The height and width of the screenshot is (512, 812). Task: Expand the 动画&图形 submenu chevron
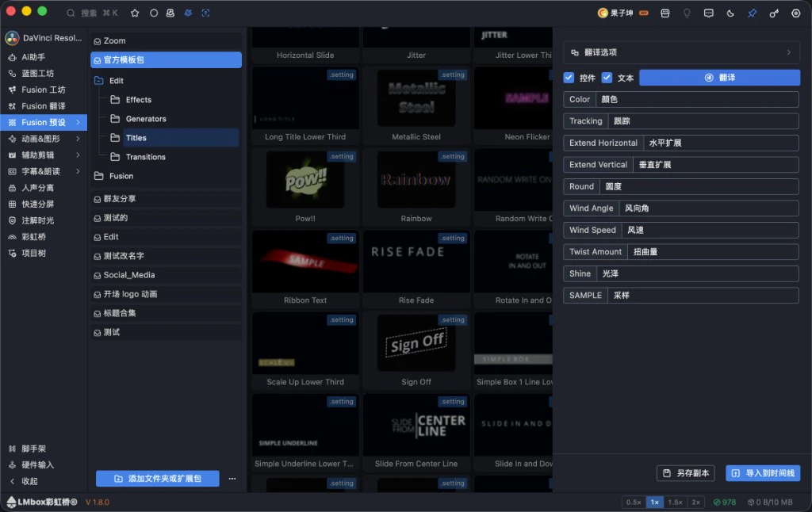pyautogui.click(x=79, y=139)
